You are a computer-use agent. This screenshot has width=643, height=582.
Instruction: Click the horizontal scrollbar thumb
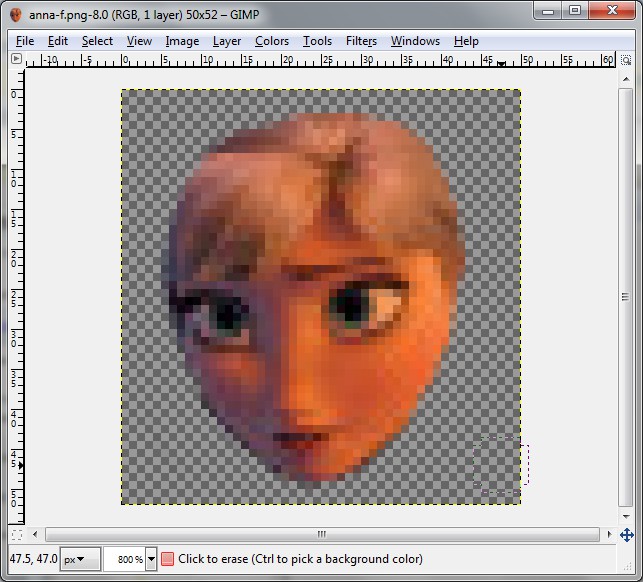click(322, 534)
